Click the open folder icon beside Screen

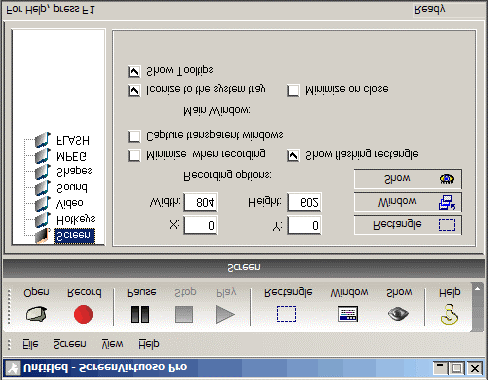point(43,236)
